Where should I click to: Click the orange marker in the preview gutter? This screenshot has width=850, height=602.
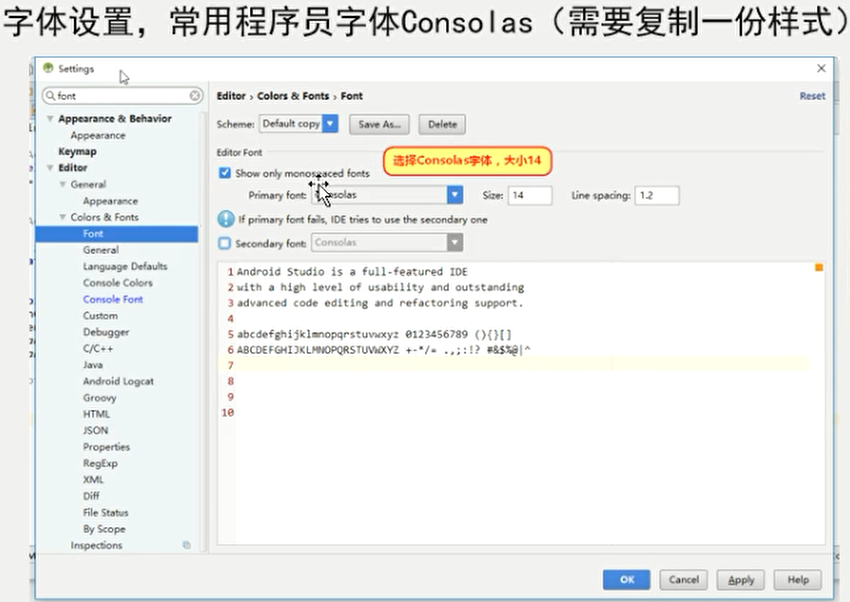click(819, 267)
